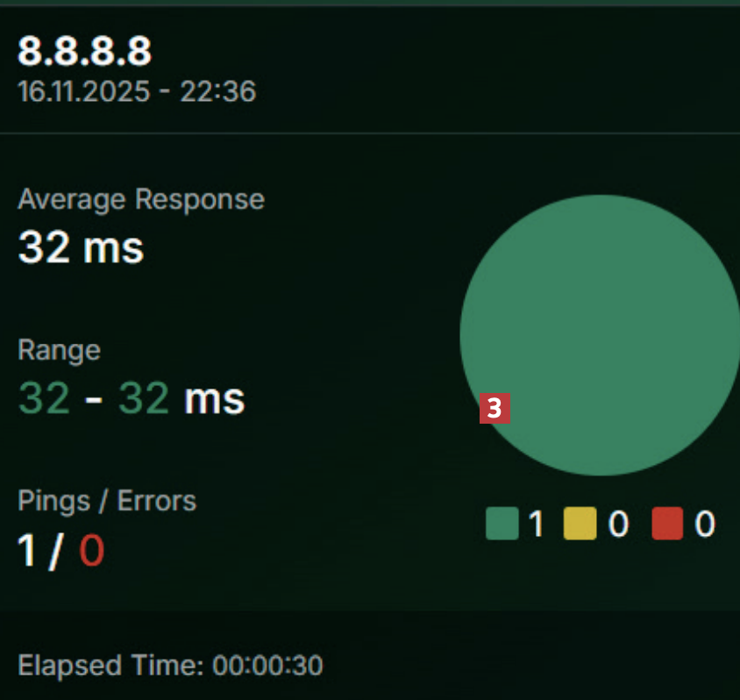This screenshot has height=700, width=740.
Task: Click the red badge numbered 3
Action: pos(495,408)
